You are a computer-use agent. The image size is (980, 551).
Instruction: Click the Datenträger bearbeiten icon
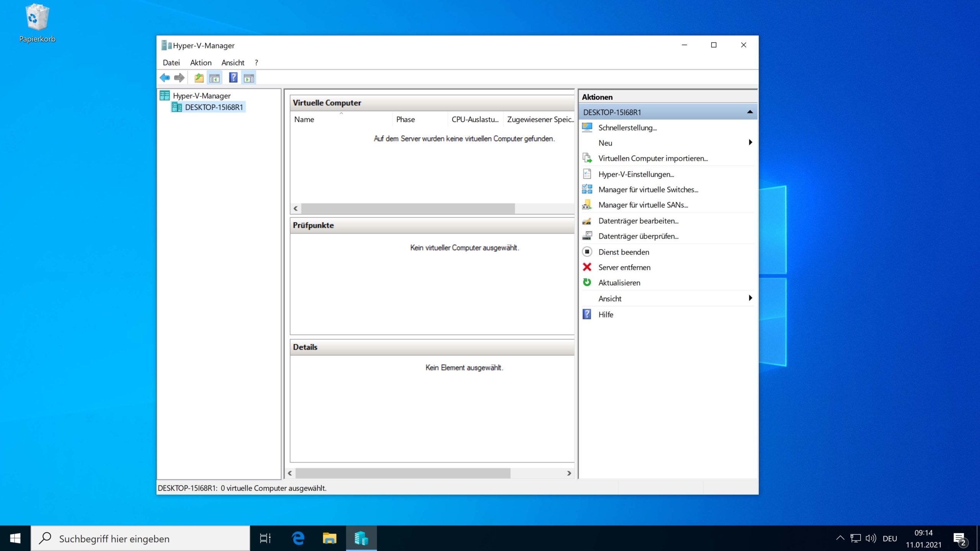(x=587, y=221)
